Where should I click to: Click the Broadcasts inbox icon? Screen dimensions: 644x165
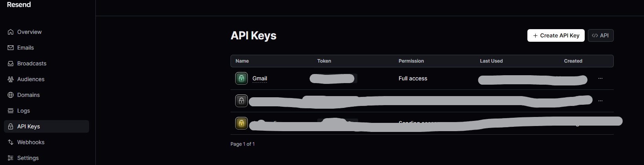click(x=11, y=63)
